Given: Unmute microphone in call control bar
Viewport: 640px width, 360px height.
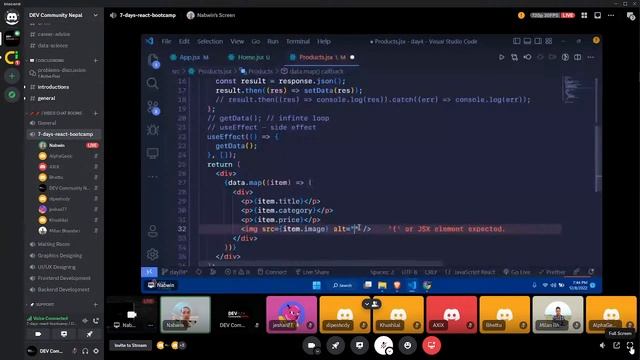Looking at the screenshot, I should (383, 345).
